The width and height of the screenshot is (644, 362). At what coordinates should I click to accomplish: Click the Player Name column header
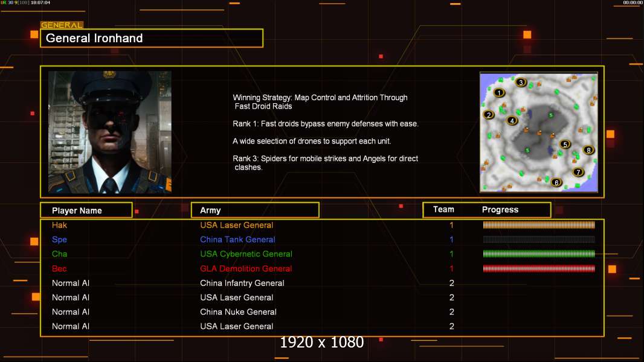click(x=86, y=211)
